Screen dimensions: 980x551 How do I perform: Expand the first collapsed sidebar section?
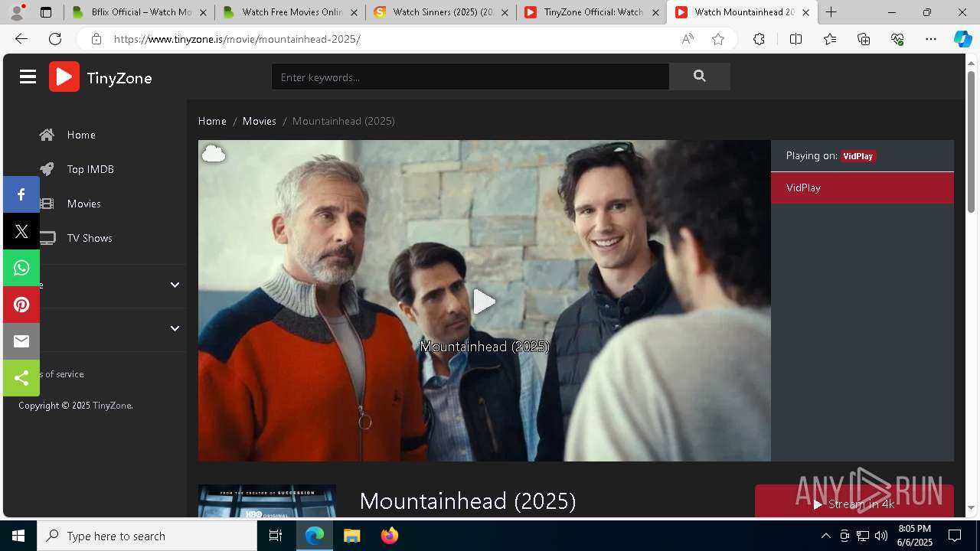click(175, 285)
